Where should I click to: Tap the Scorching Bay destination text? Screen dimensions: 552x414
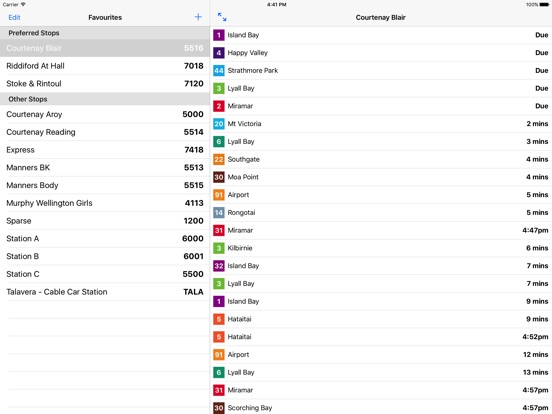[250, 408]
